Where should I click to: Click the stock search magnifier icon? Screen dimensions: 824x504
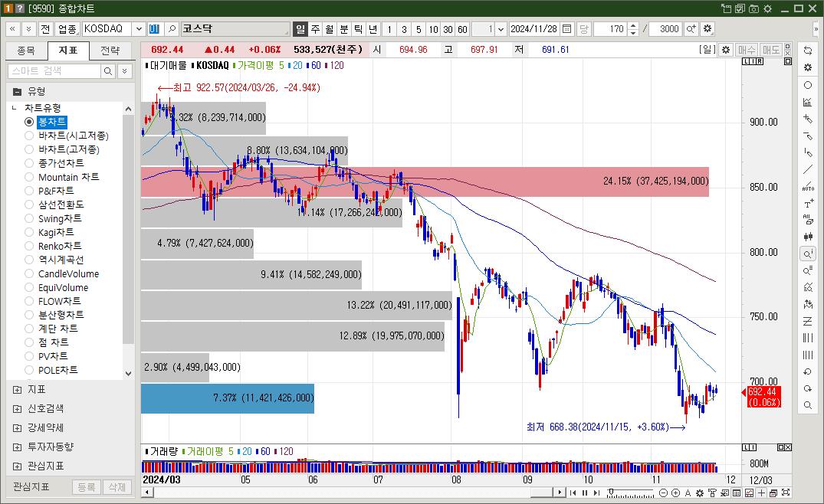172,29
